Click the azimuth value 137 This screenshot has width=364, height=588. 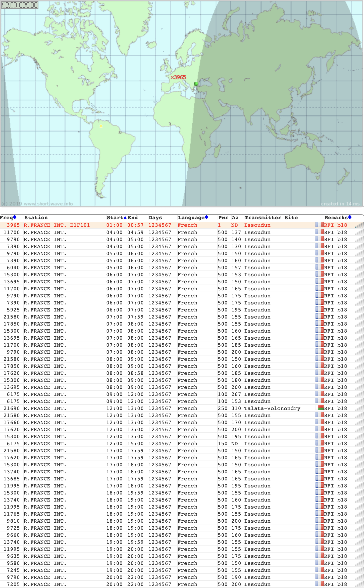click(x=236, y=232)
